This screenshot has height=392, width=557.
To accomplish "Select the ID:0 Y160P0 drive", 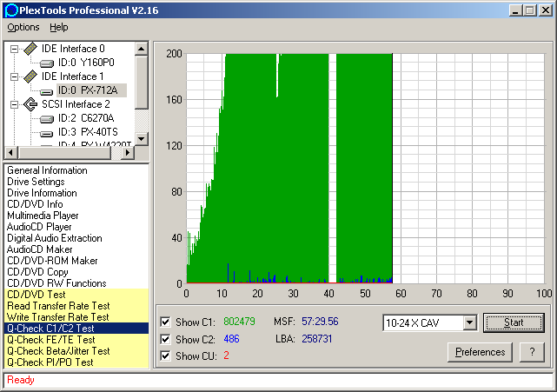I will 86,63.
